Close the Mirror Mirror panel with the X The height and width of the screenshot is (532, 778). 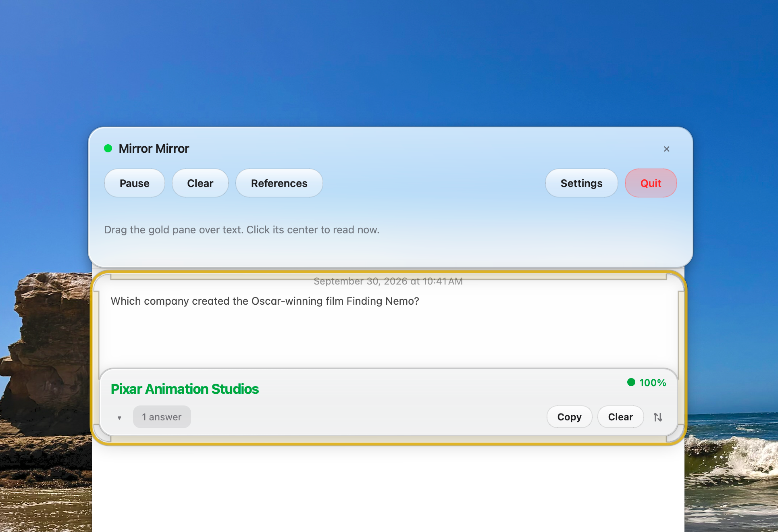pyautogui.click(x=667, y=149)
